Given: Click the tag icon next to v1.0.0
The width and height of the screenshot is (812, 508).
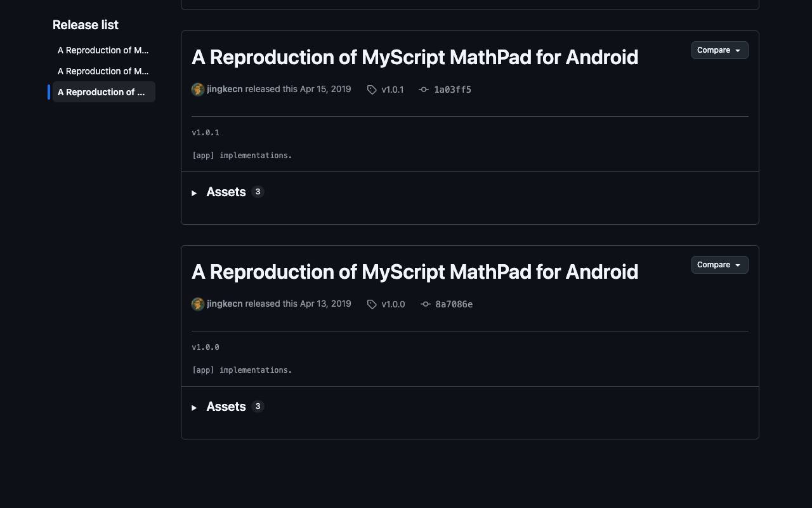Looking at the screenshot, I should (x=372, y=304).
